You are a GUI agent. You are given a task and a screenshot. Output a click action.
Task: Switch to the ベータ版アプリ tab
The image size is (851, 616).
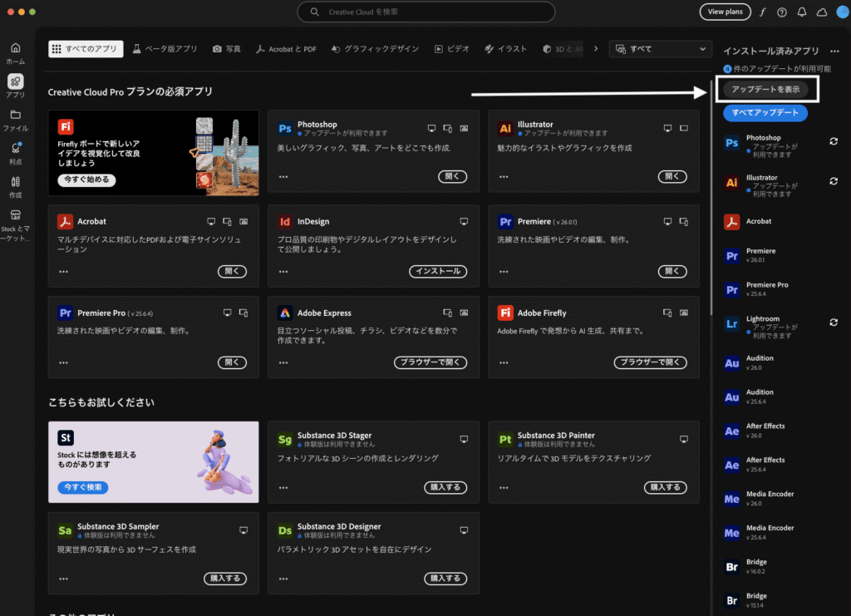tap(165, 49)
